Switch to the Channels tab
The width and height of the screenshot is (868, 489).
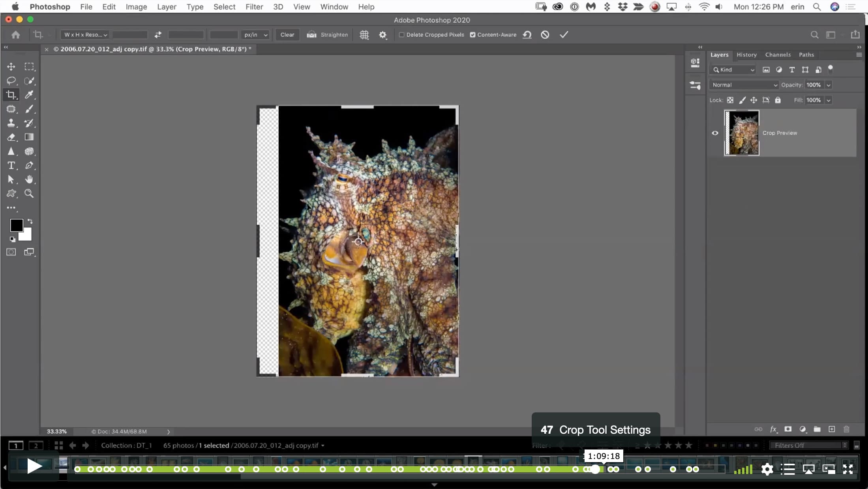[778, 55]
